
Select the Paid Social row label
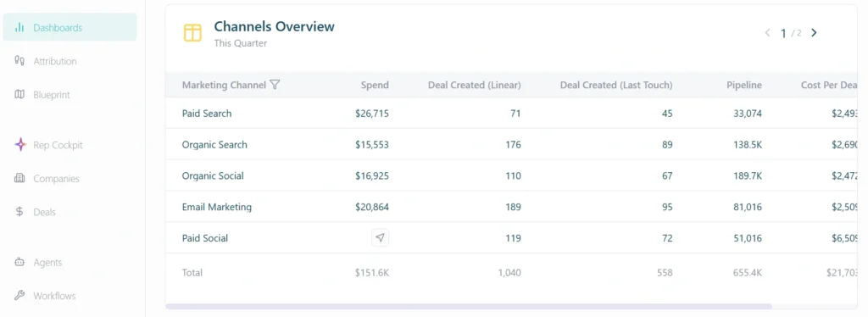pyautogui.click(x=205, y=238)
